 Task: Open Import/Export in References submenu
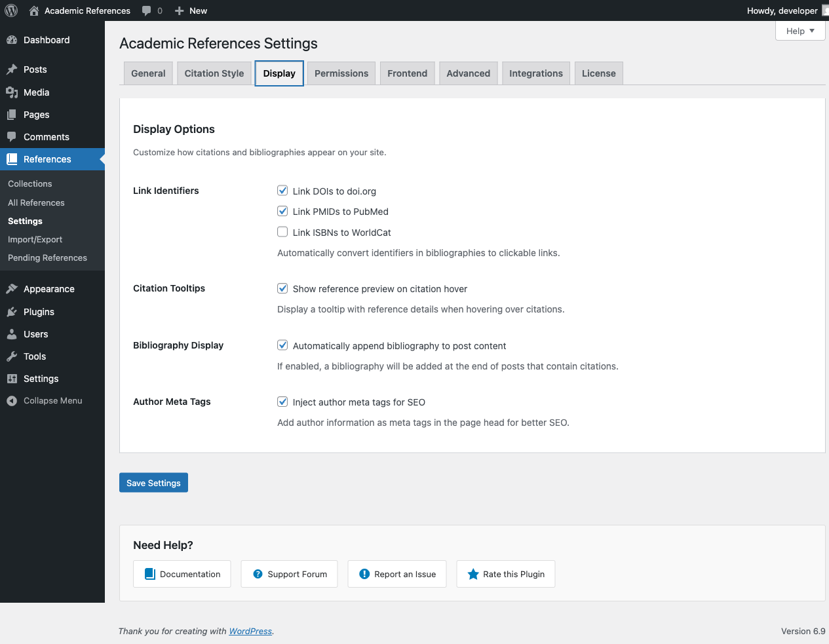pyautogui.click(x=35, y=240)
